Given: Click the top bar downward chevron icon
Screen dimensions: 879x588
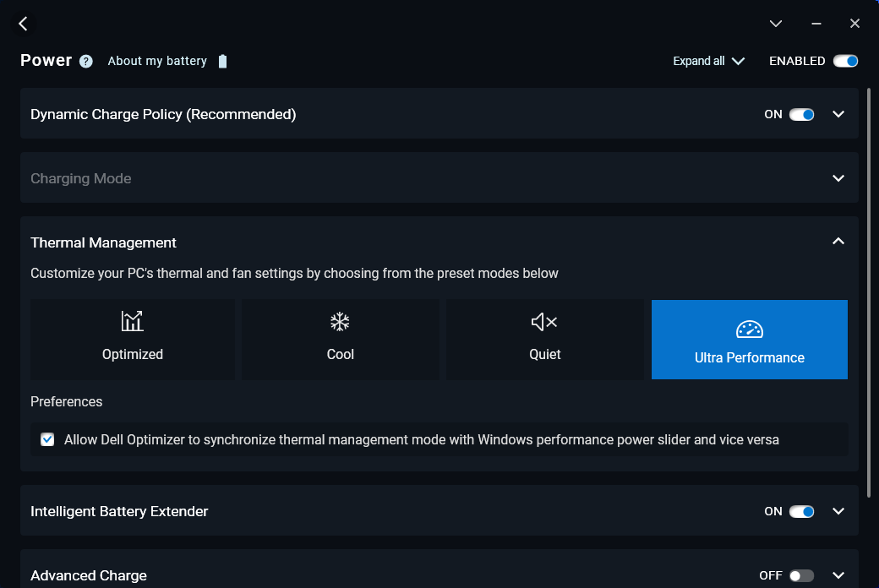Looking at the screenshot, I should coord(775,24).
